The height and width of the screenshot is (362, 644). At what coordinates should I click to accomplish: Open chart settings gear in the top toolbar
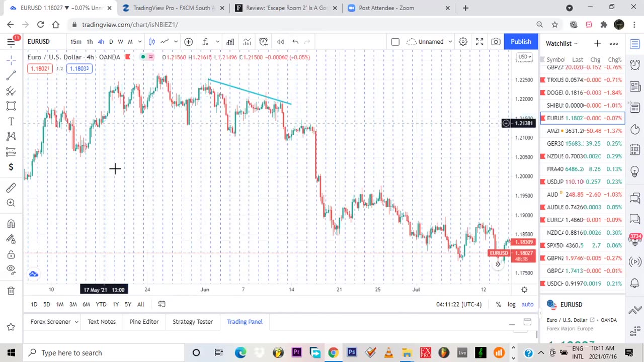[x=463, y=42]
